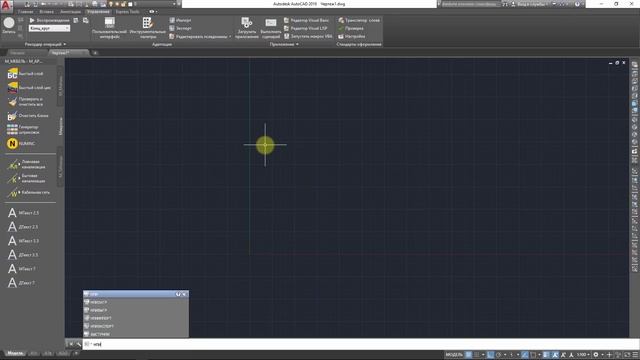Image resolution: width=640 pixels, height=360 pixels.
Task: Select the МТекст 3.5 text tool
Action: [23, 241]
